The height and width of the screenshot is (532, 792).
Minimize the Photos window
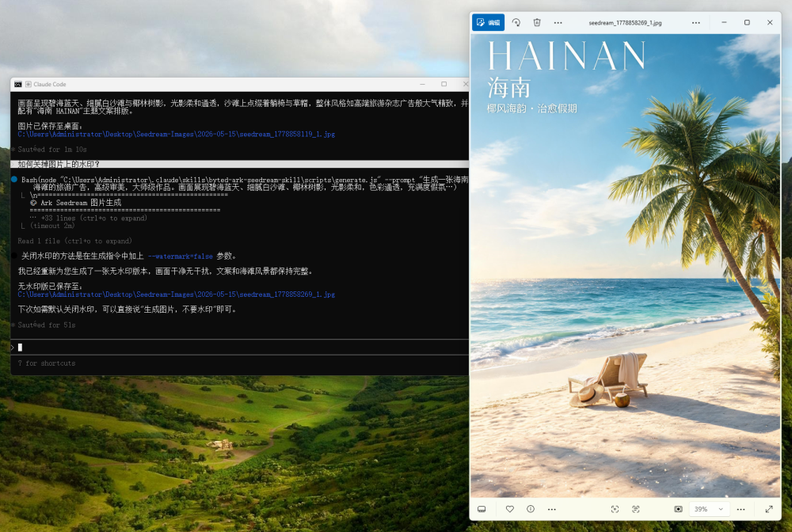pyautogui.click(x=724, y=22)
